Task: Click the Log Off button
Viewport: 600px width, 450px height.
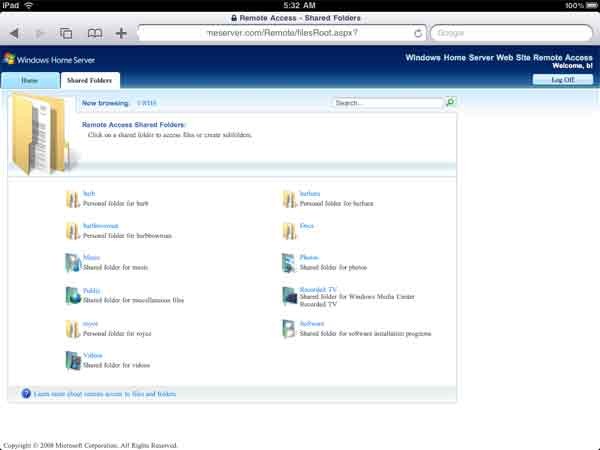Action: [562, 80]
